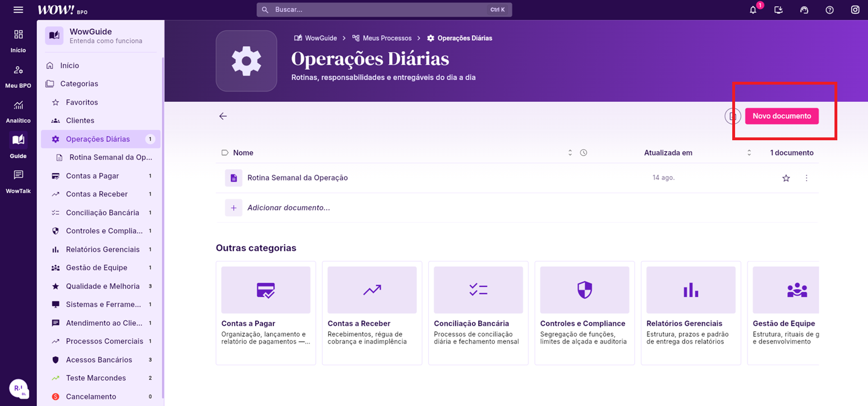Open Controles e Complia... in sidebar
The image size is (868, 406).
click(100, 231)
